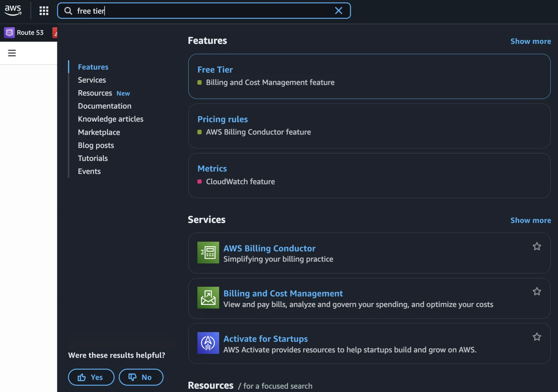Open the hamburger navigation menu
The height and width of the screenshot is (392, 558).
[12, 53]
